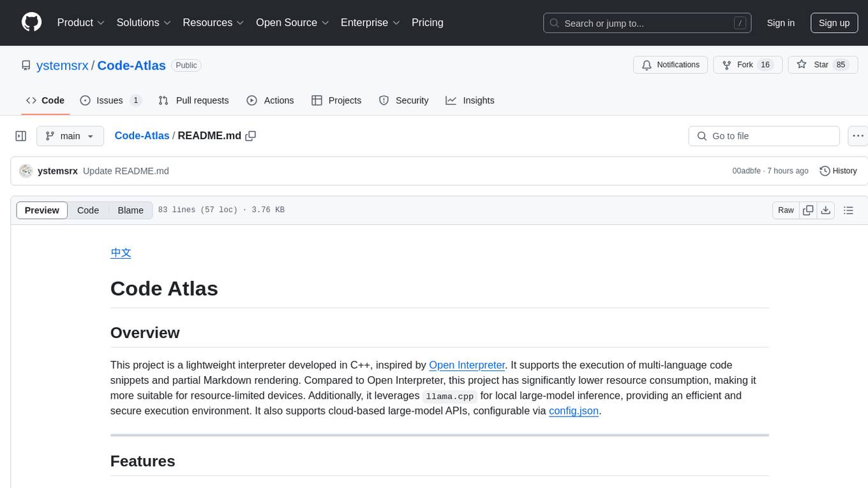Switch to the Code tab
The image size is (868, 488).
(45, 100)
